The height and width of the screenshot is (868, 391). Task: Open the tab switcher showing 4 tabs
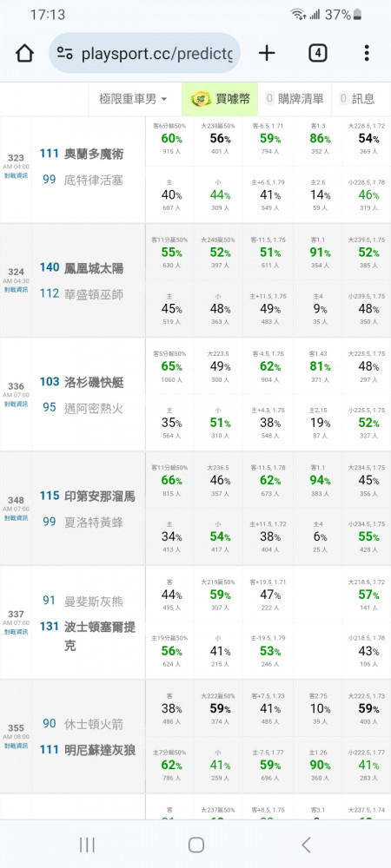[317, 53]
